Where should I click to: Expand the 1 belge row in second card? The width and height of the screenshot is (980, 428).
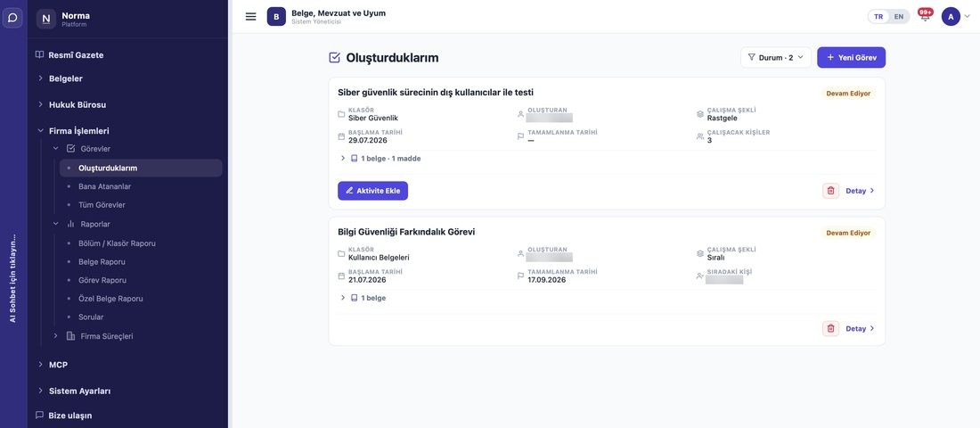(343, 298)
